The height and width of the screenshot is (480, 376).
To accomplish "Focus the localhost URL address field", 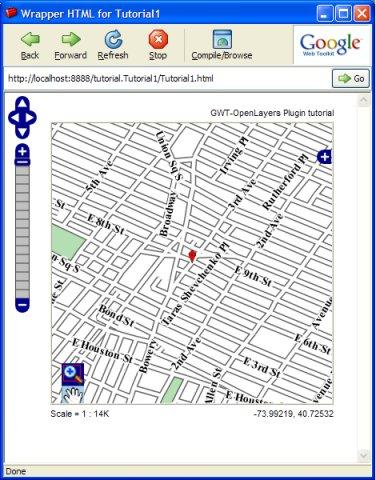I will [x=168, y=79].
